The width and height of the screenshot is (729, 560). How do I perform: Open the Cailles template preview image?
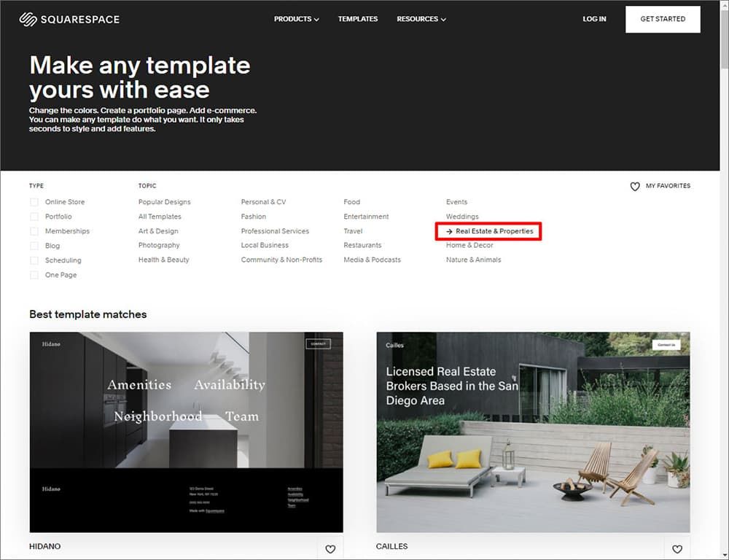534,432
